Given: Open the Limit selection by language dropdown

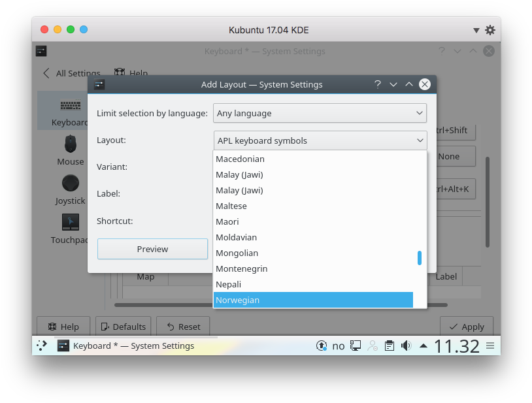Looking at the screenshot, I should click(320, 113).
